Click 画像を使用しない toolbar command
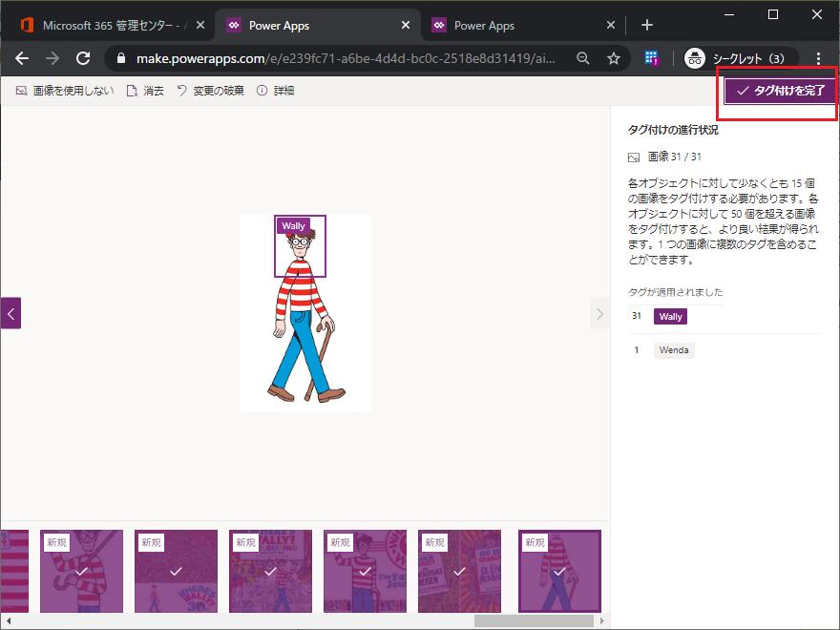This screenshot has width=840, height=630. 65,91
